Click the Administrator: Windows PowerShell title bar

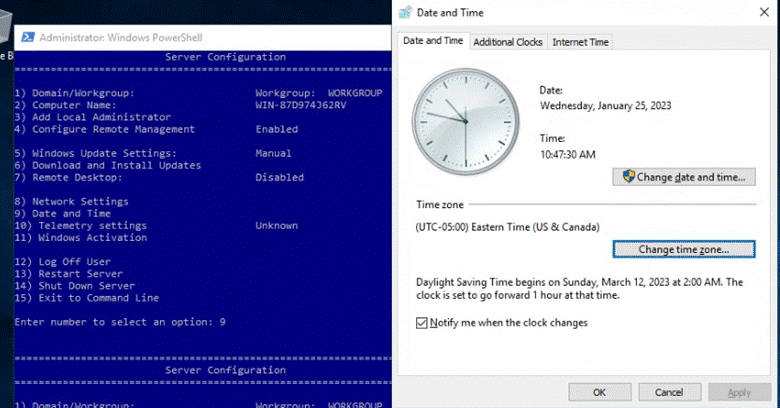pyautogui.click(x=203, y=37)
